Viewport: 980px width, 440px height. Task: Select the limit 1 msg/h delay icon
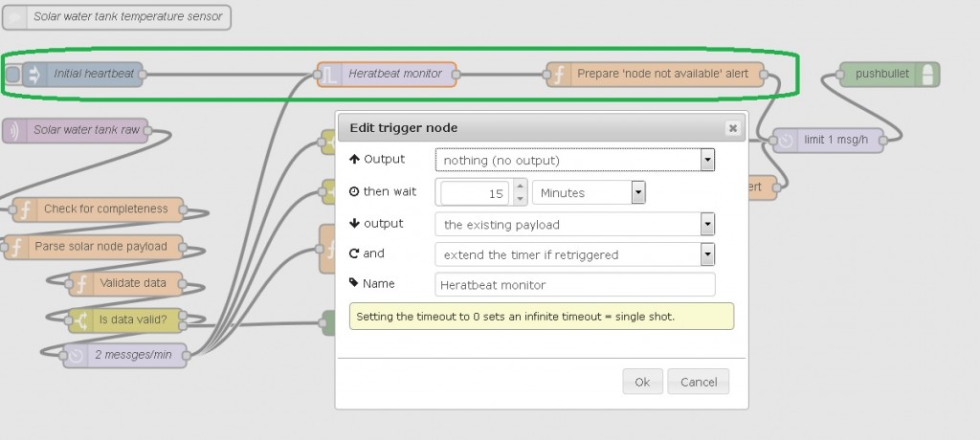click(x=786, y=141)
